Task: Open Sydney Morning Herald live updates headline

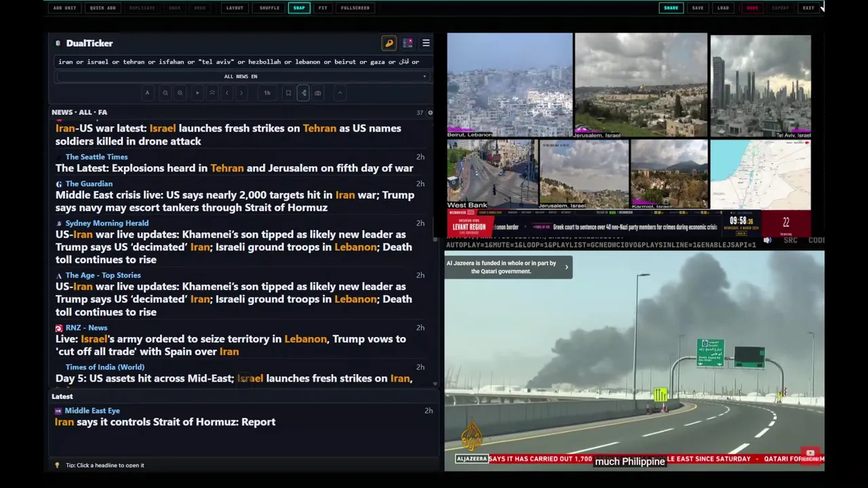Action: (234, 247)
